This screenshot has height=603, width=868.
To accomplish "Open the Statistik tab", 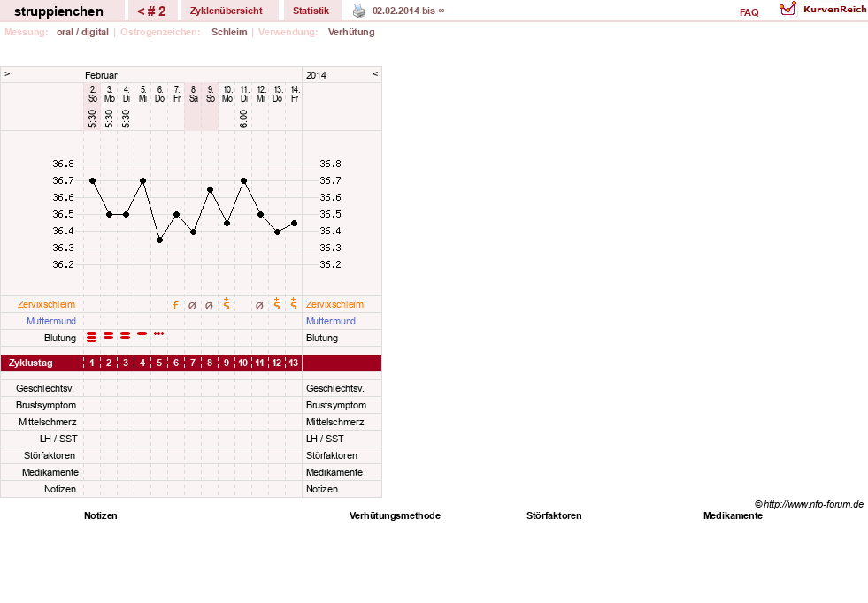I will pyautogui.click(x=311, y=11).
